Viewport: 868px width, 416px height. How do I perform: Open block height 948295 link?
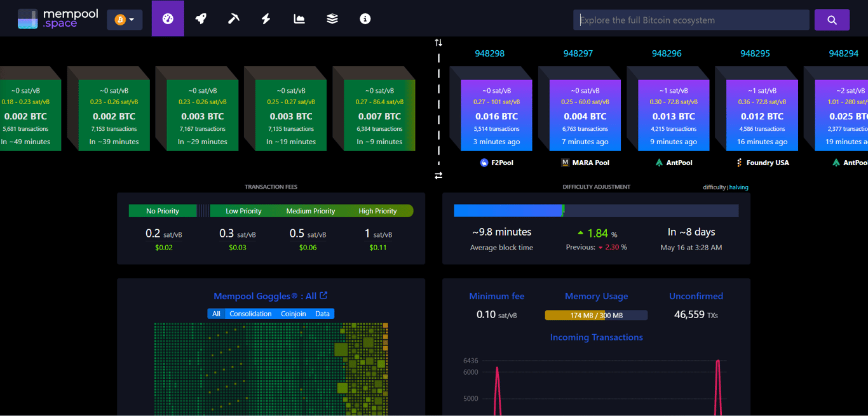[x=755, y=53]
